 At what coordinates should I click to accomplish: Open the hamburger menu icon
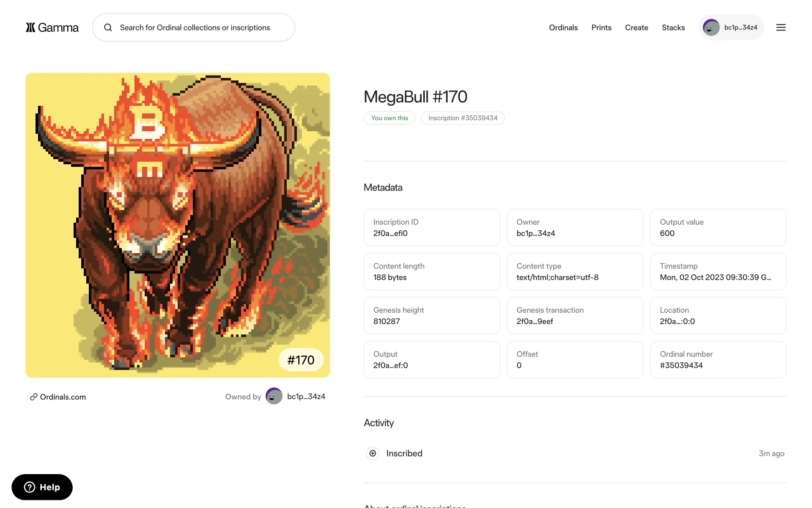pyautogui.click(x=781, y=28)
